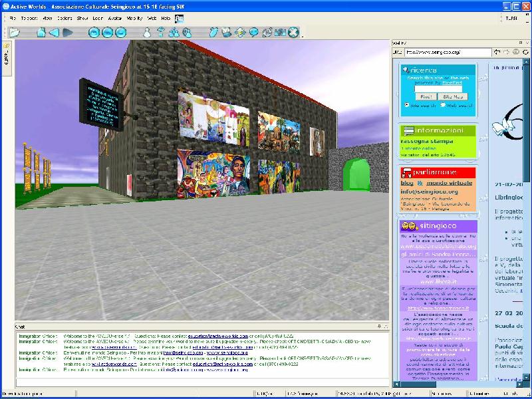This screenshot has width=532, height=399.
Task: Open the Web menu
Action: (152, 19)
